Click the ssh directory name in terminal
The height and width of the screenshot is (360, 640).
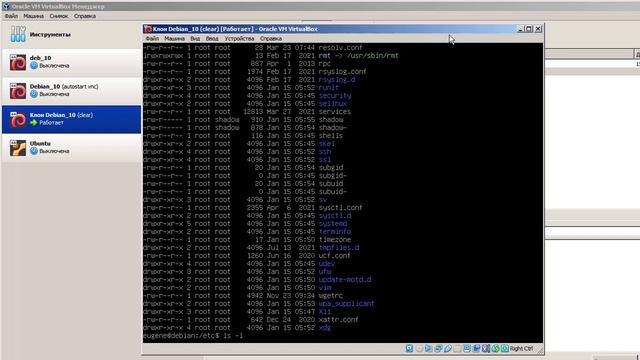coord(325,151)
